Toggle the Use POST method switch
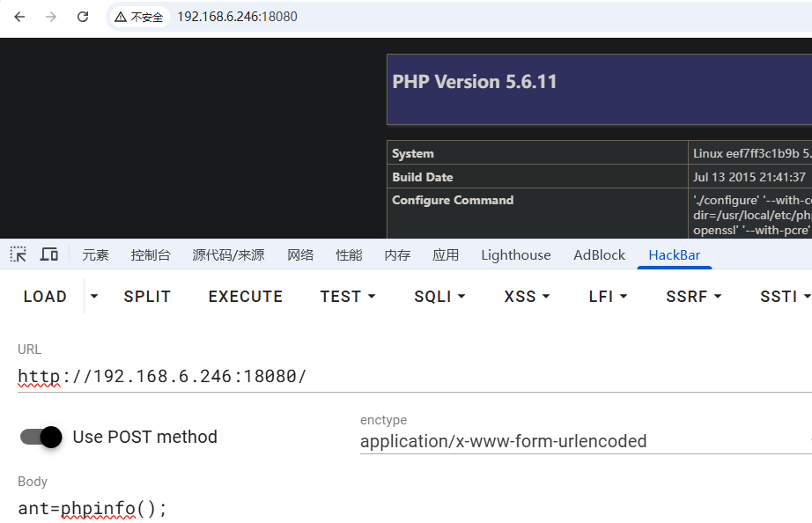The width and height of the screenshot is (812, 523). (x=41, y=437)
